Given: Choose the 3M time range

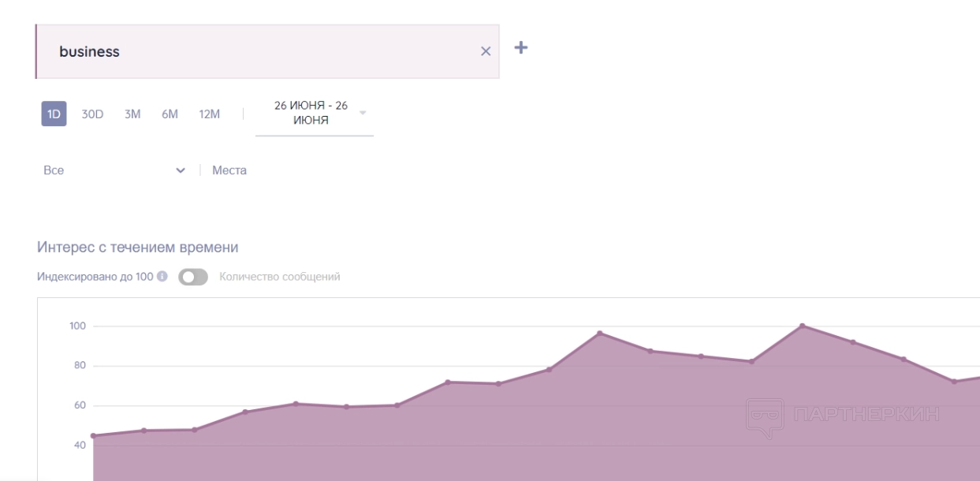Looking at the screenshot, I should click(132, 114).
